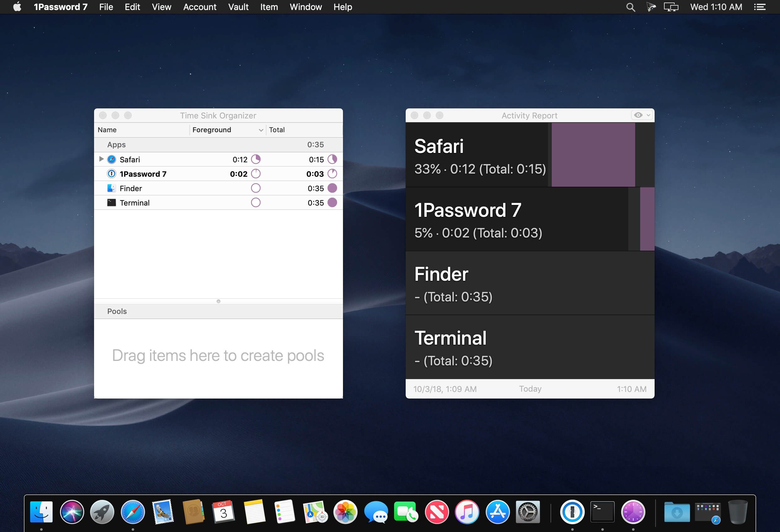Toggle the eye visibility button in Activity Report

638,115
